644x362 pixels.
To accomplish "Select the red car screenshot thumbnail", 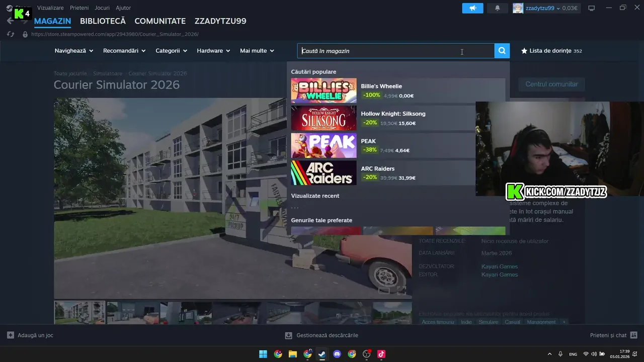I will (x=133, y=313).
